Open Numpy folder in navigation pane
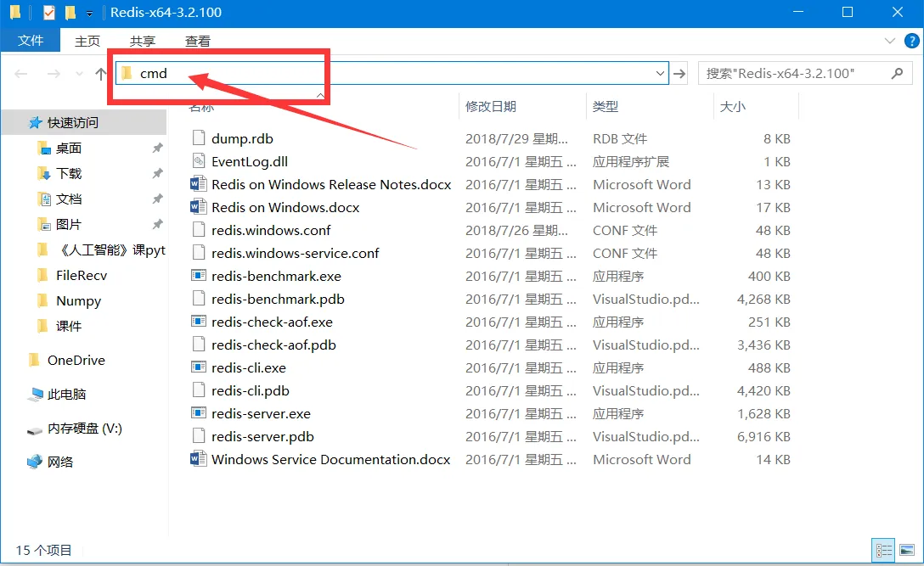This screenshot has height=566, width=924. pos(78,301)
